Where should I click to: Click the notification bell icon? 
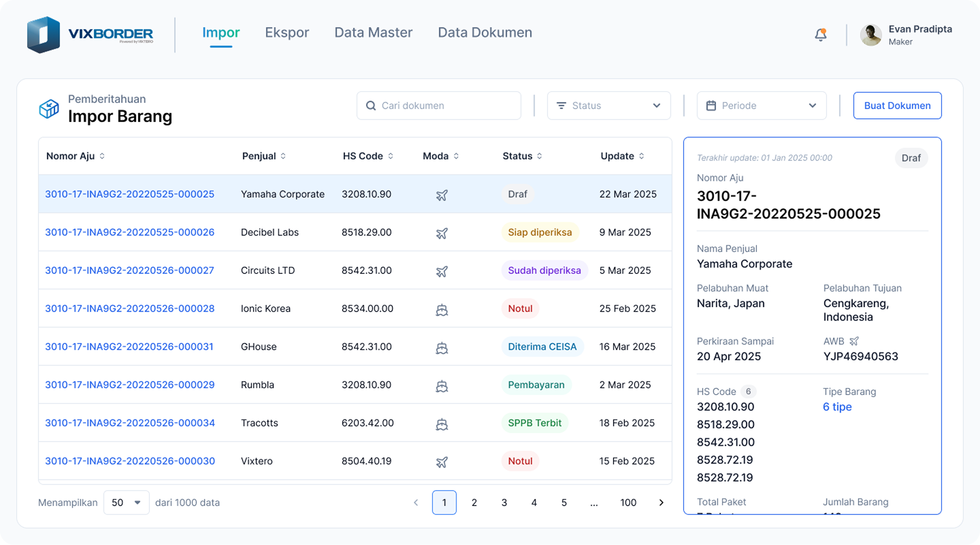[x=821, y=35]
